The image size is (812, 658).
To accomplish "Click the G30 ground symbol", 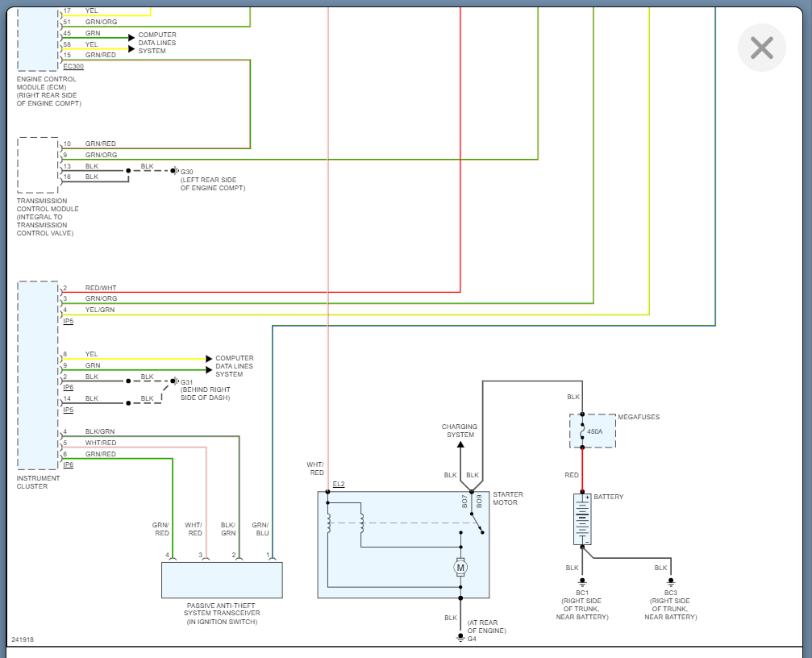I will (x=175, y=171).
